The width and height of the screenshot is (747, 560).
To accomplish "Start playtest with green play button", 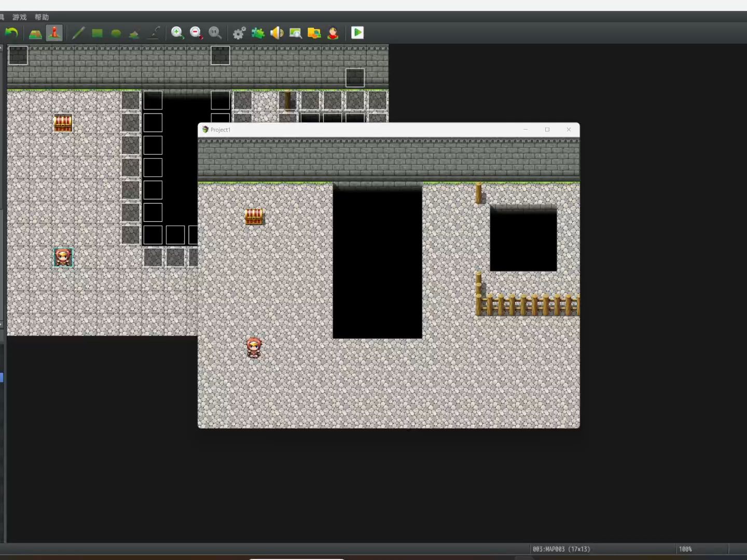I will coord(357,33).
